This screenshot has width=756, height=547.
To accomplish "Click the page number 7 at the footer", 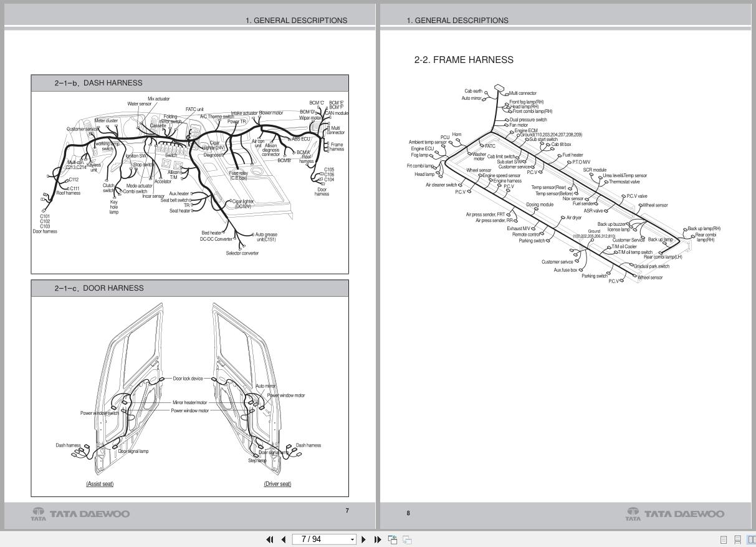I will tap(347, 510).
